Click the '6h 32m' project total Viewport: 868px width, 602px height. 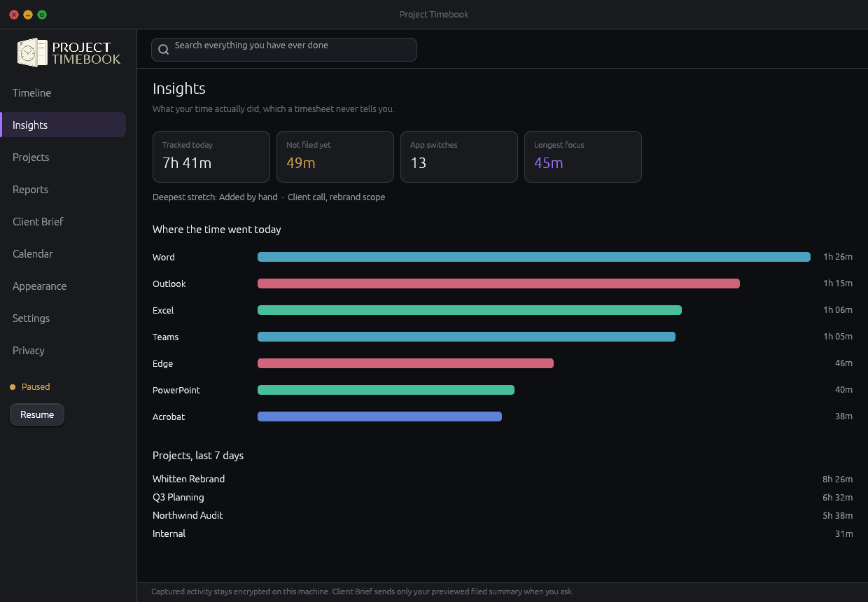838,498
